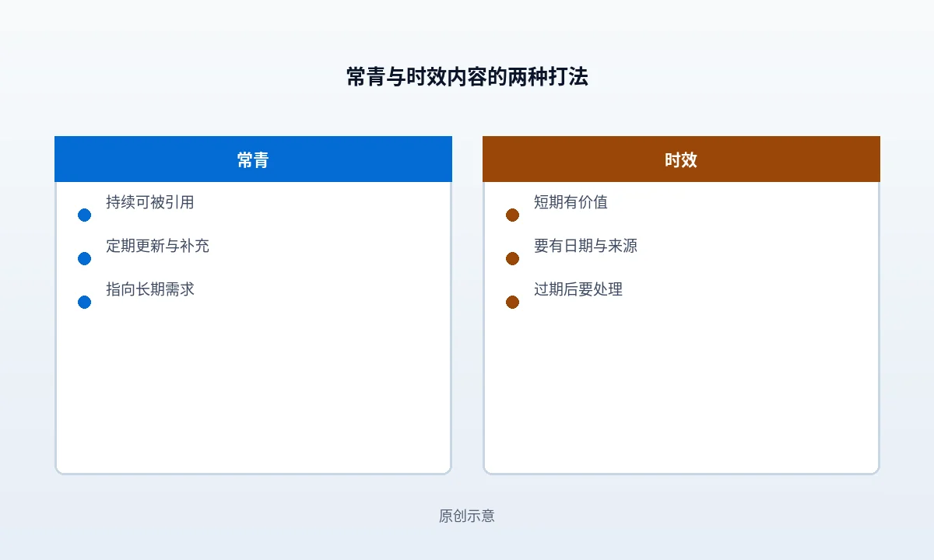
Task: Click the text 过期后要处理
Action: point(578,289)
